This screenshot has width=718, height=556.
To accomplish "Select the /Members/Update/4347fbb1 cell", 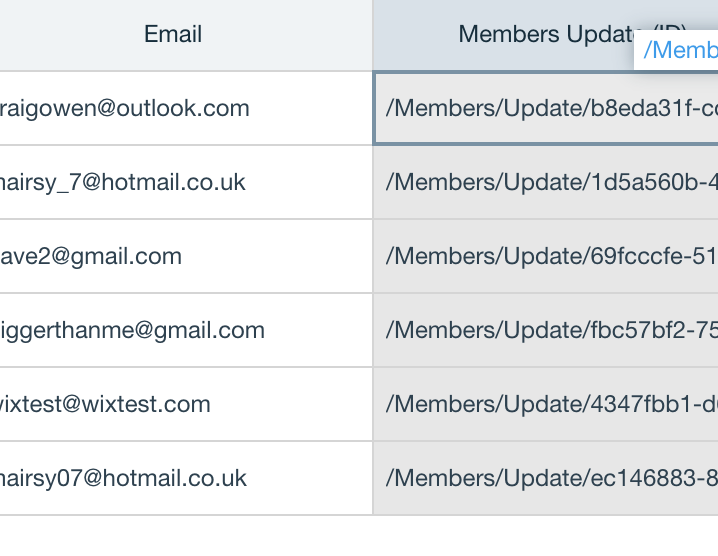I will pyautogui.click(x=546, y=404).
